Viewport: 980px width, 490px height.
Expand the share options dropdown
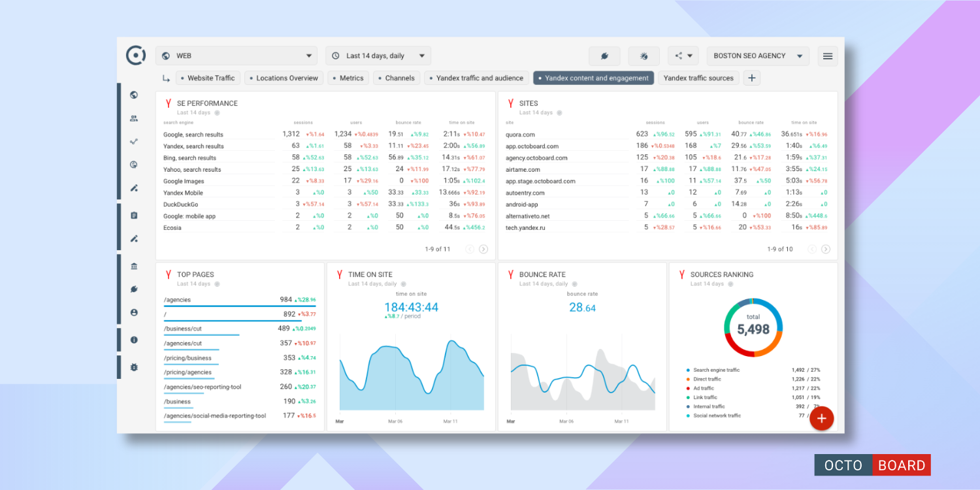click(683, 56)
